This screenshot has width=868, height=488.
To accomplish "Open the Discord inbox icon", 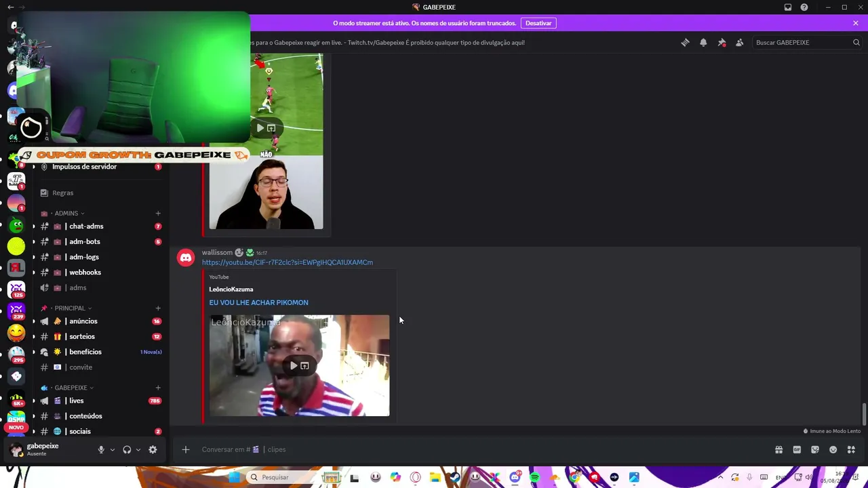I will pyautogui.click(x=788, y=7).
